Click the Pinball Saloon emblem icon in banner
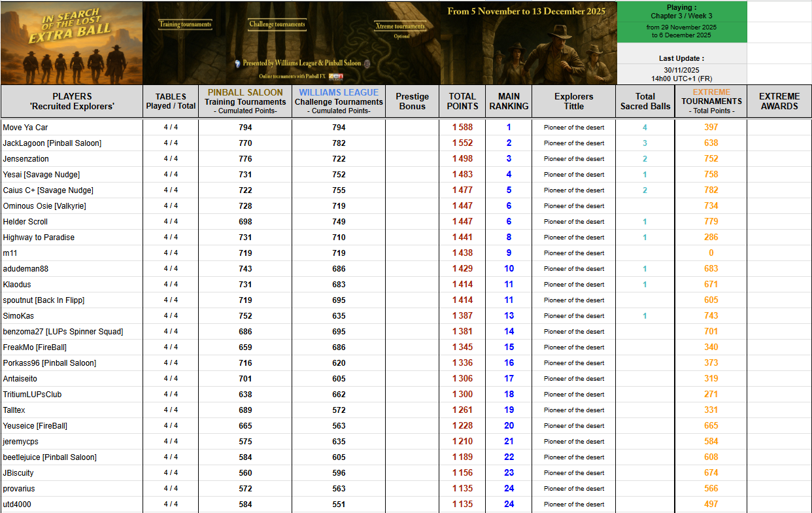Image resolution: width=812 pixels, height=513 pixels. coord(367,64)
